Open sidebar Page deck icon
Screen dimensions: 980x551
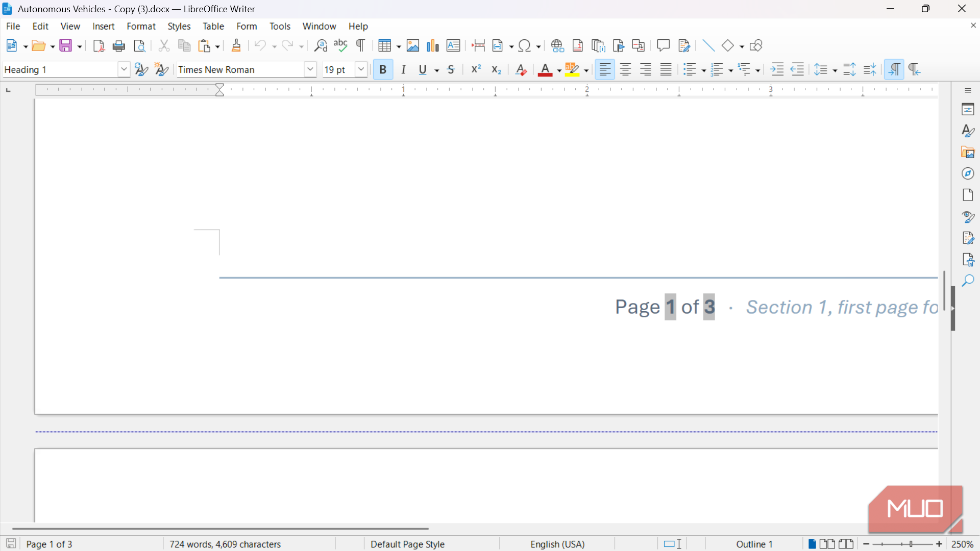pos(968,195)
